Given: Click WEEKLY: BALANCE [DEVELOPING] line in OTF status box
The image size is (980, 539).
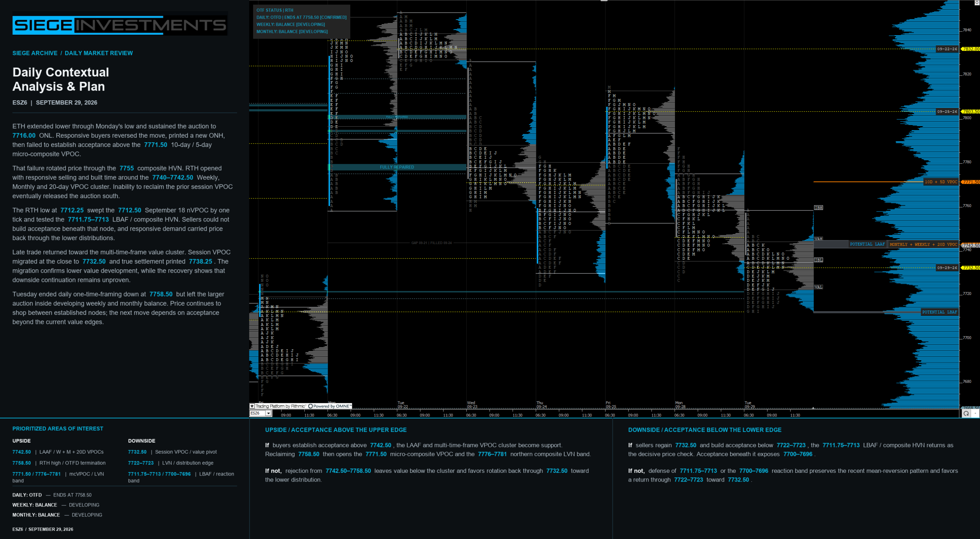Looking at the screenshot, I should [x=291, y=24].
